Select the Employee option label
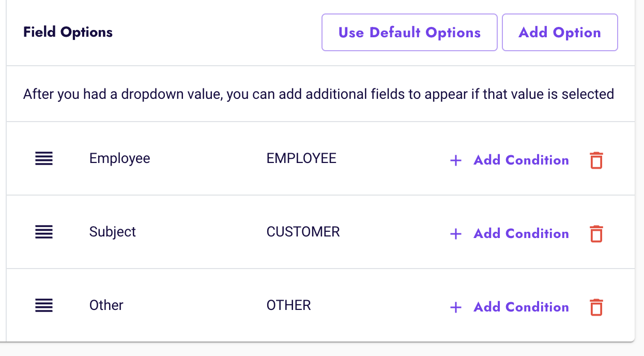Screen dimensions: 644x356 (x=120, y=158)
